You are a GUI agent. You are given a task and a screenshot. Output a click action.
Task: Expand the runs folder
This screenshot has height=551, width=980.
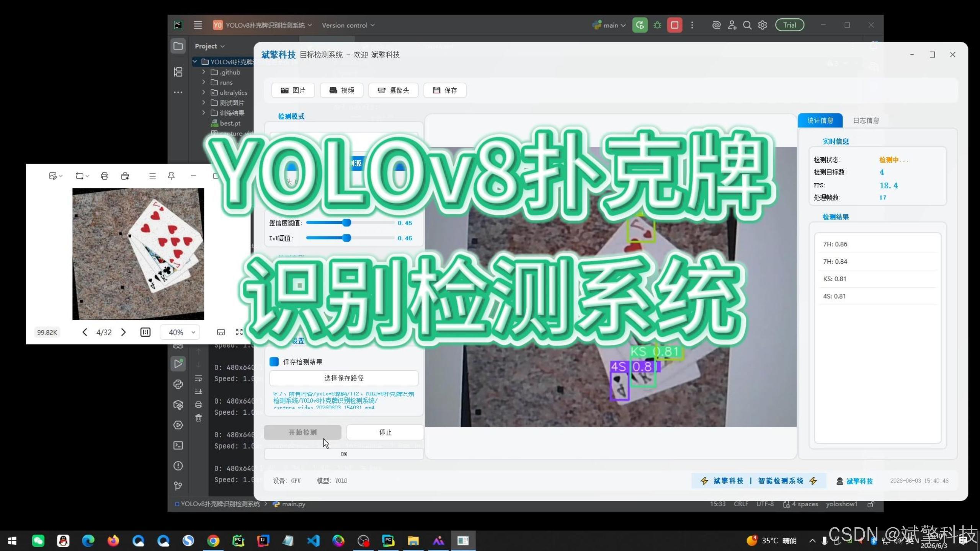[x=204, y=82]
